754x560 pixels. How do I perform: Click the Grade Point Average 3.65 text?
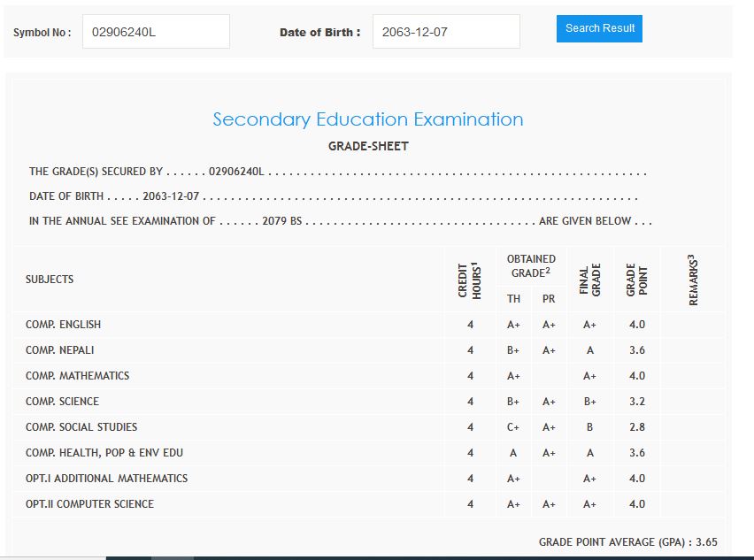click(627, 542)
